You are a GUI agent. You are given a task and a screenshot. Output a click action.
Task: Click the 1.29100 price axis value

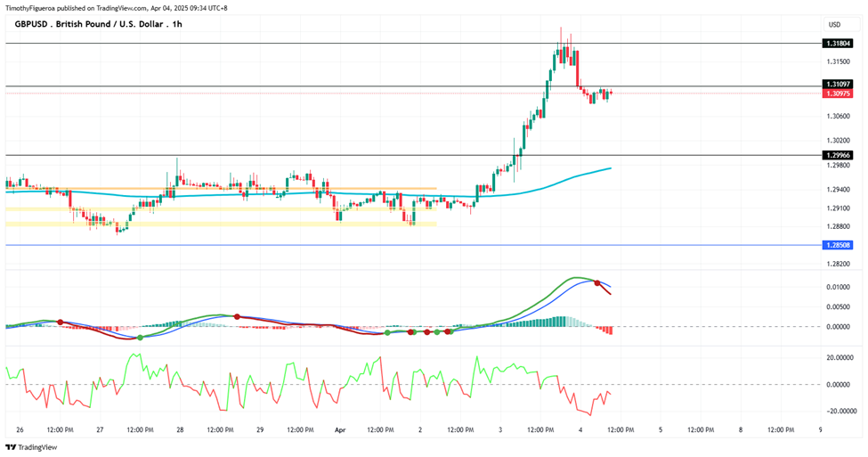(838, 208)
